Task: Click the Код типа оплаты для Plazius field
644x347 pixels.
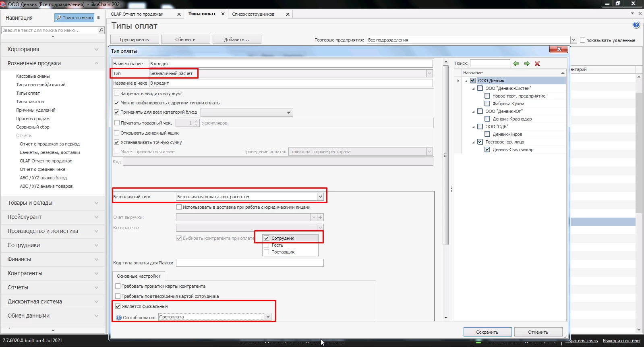Action: 250,263
